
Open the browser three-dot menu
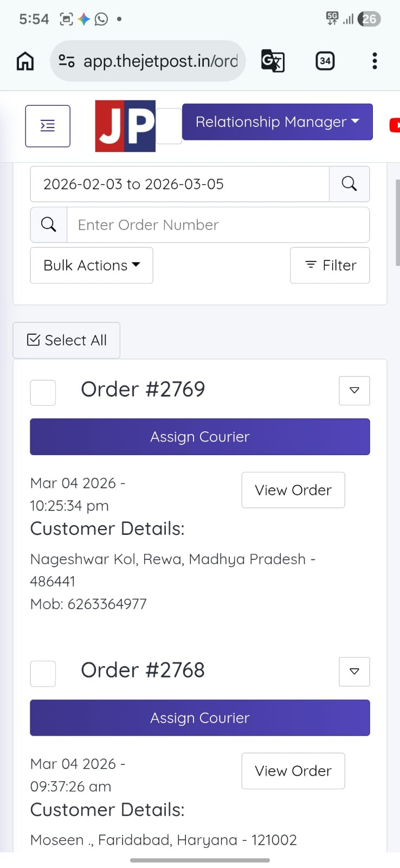[374, 61]
